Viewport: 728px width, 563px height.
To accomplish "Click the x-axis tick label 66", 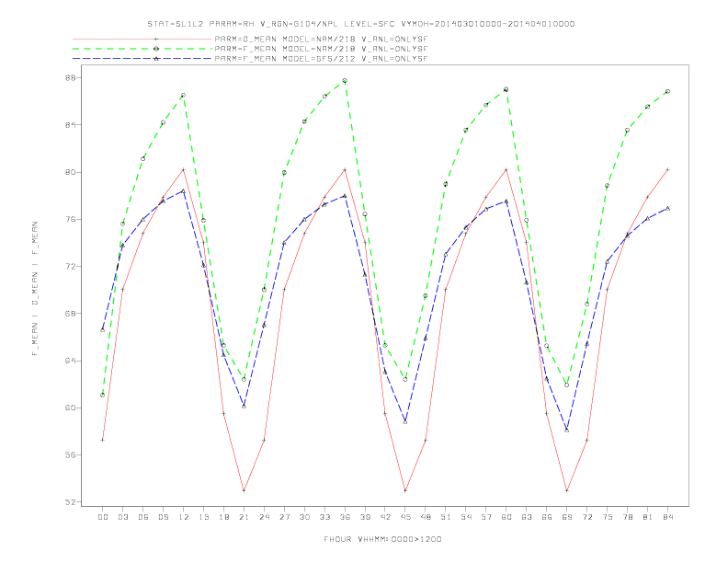I will (547, 517).
